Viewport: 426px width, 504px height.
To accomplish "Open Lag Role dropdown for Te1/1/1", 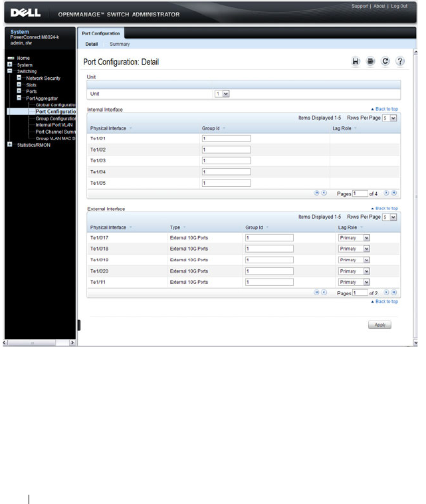I will (354, 282).
